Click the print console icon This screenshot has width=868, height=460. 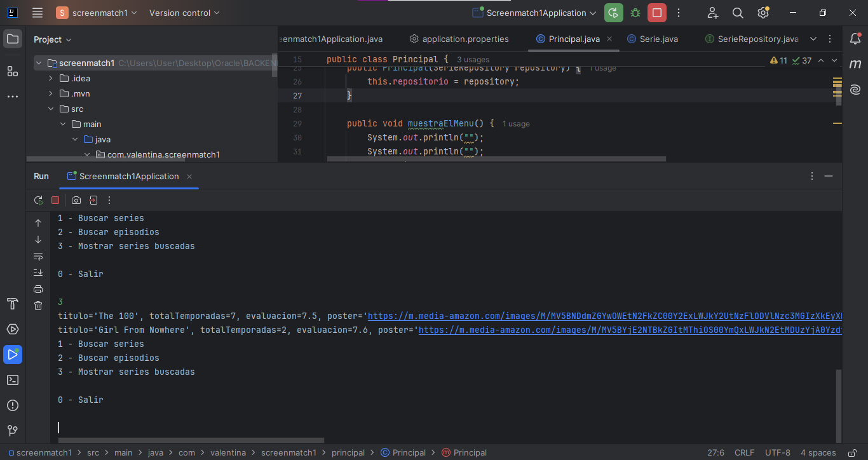[38, 289]
